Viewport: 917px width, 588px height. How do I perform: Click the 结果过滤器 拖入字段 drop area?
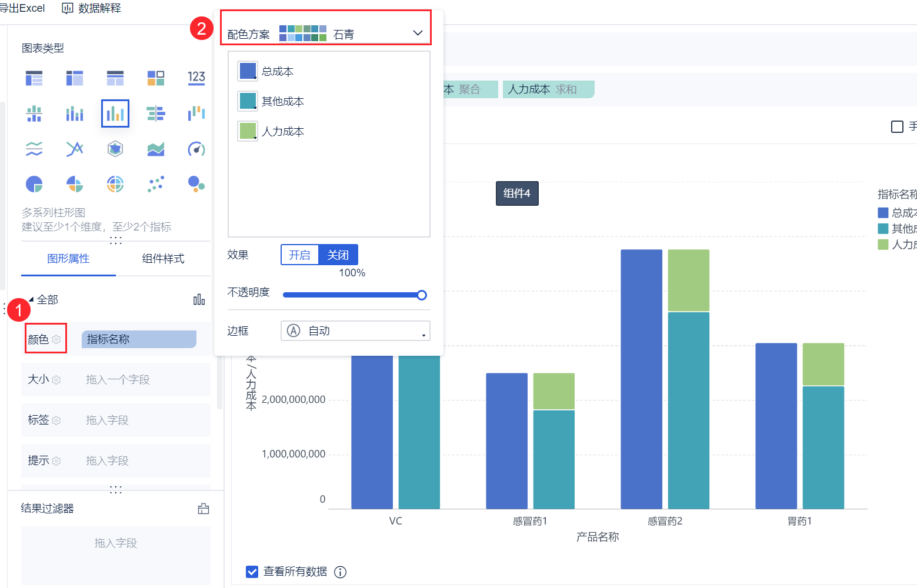point(116,555)
